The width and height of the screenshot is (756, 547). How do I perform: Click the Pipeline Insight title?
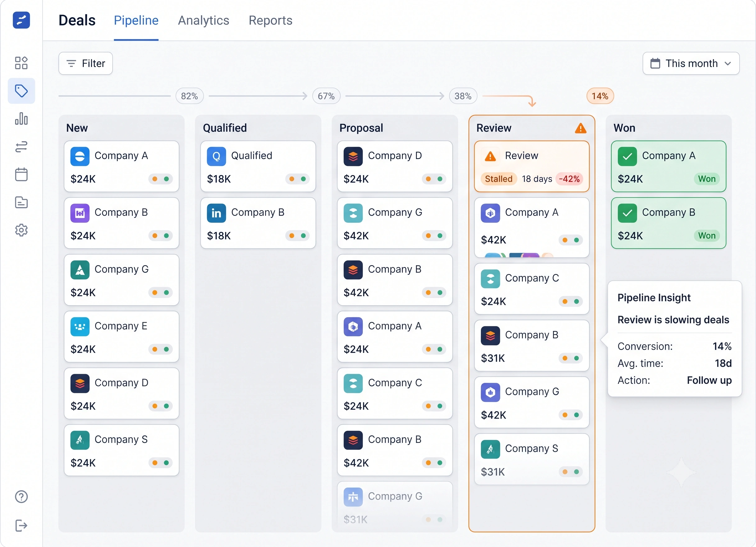pyautogui.click(x=654, y=298)
